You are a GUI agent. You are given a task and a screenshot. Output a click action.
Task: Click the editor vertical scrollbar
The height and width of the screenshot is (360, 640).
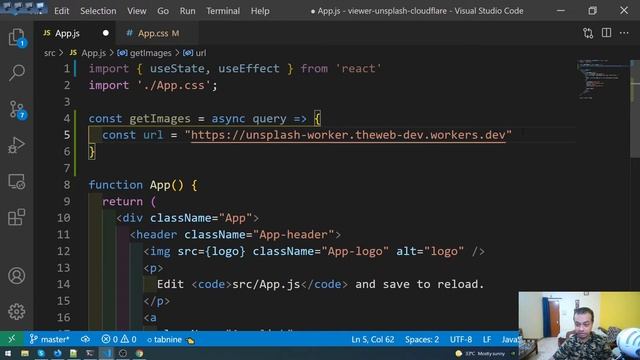[x=635, y=109]
